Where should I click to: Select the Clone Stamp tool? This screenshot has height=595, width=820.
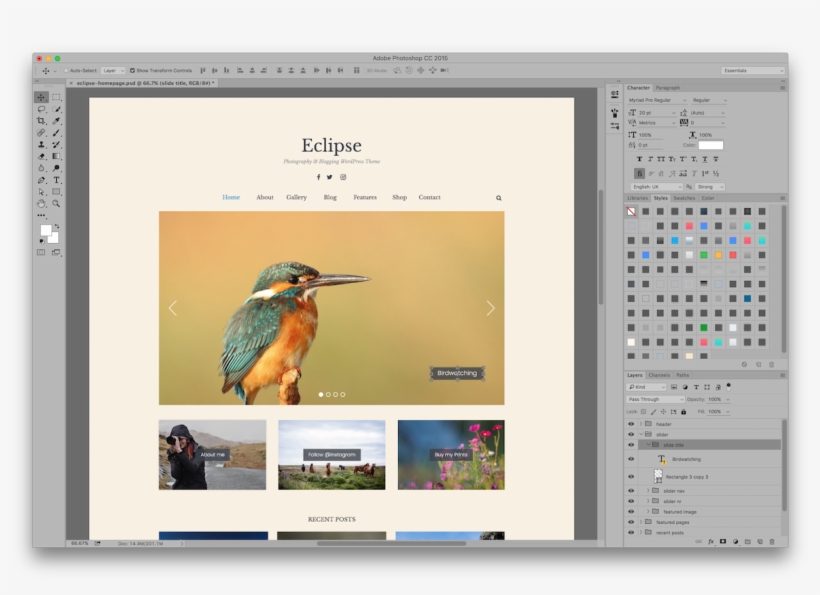[41, 144]
